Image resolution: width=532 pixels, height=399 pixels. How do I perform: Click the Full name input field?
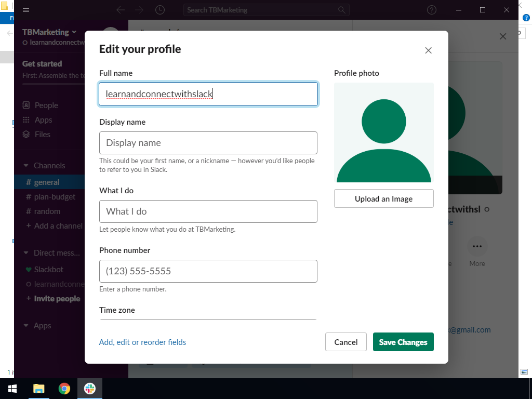[x=208, y=94]
